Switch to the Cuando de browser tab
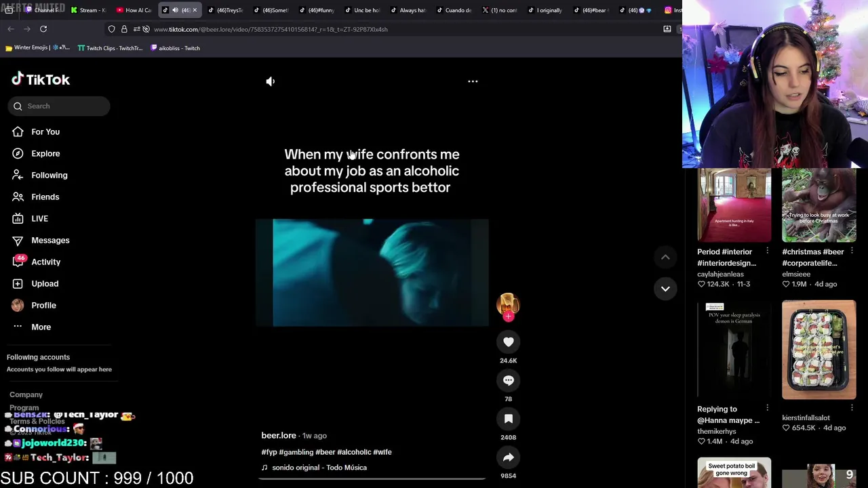The width and height of the screenshot is (868, 488). [454, 10]
